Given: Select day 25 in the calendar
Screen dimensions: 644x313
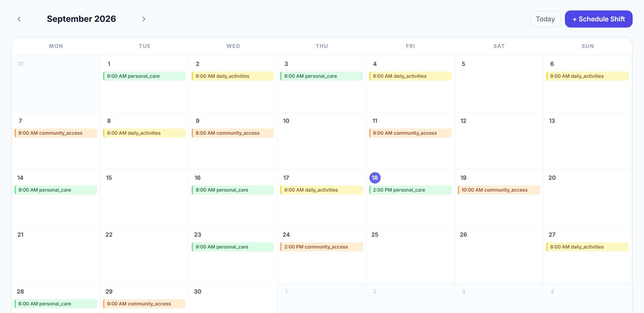Looking at the screenshot, I should (375, 235).
